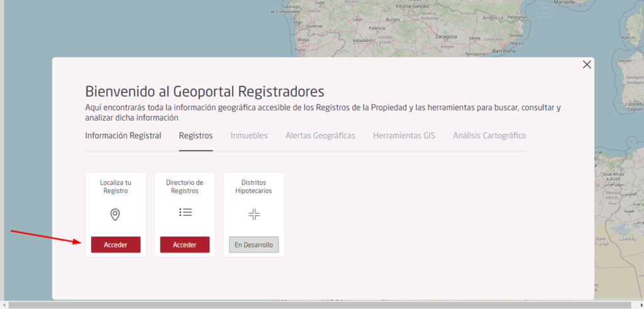This screenshot has width=644, height=309.
Task: Click the location pin icon
Action: point(115,215)
